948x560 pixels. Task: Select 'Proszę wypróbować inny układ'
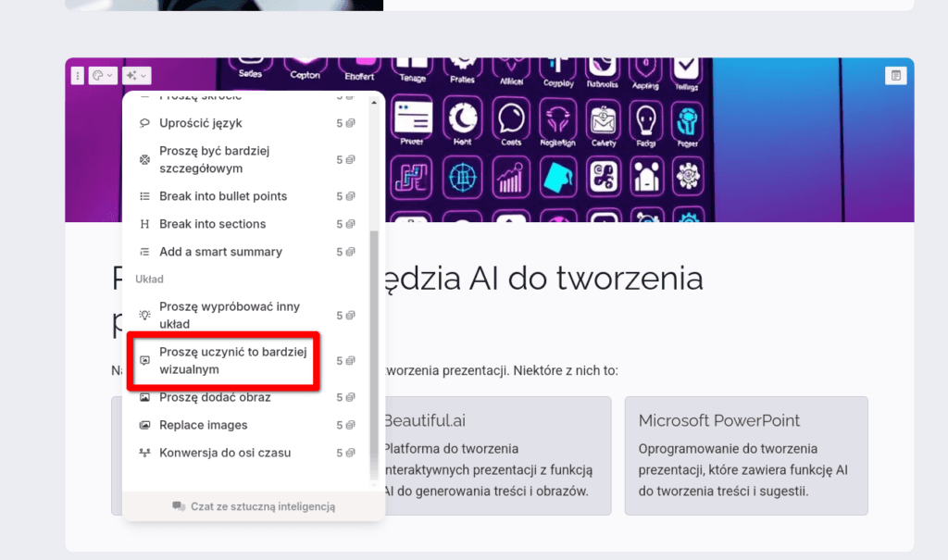pyautogui.click(x=246, y=315)
